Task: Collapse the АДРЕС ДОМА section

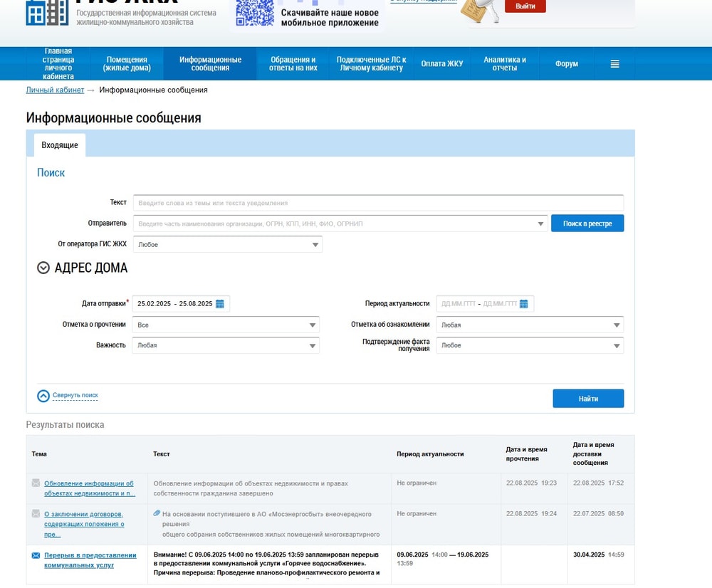Action: (x=43, y=268)
